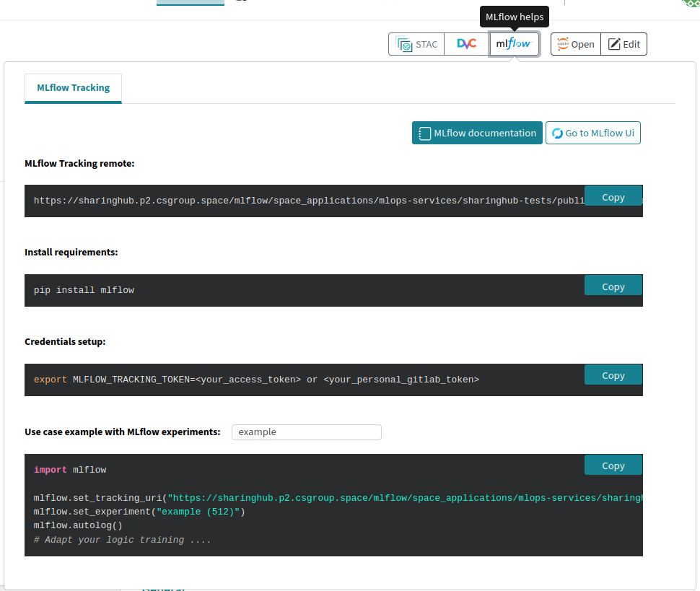The image size is (700, 591).
Task: Click the Edit button
Action: (624, 44)
